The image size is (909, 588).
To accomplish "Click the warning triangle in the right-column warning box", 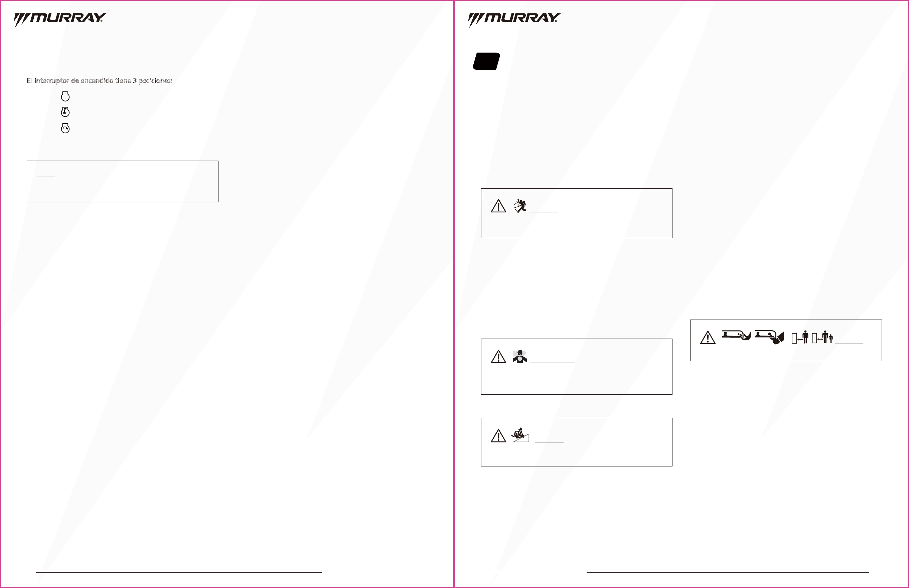I will [708, 338].
